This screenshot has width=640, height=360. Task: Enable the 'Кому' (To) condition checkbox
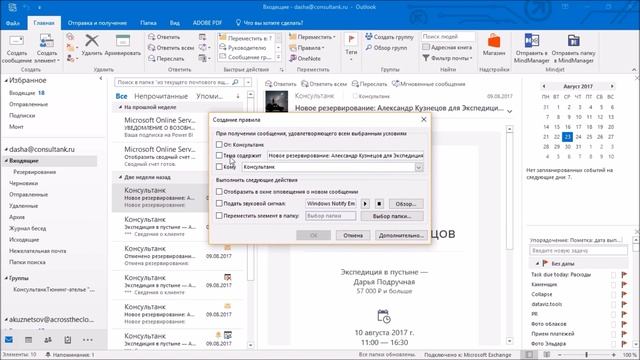pyautogui.click(x=219, y=167)
